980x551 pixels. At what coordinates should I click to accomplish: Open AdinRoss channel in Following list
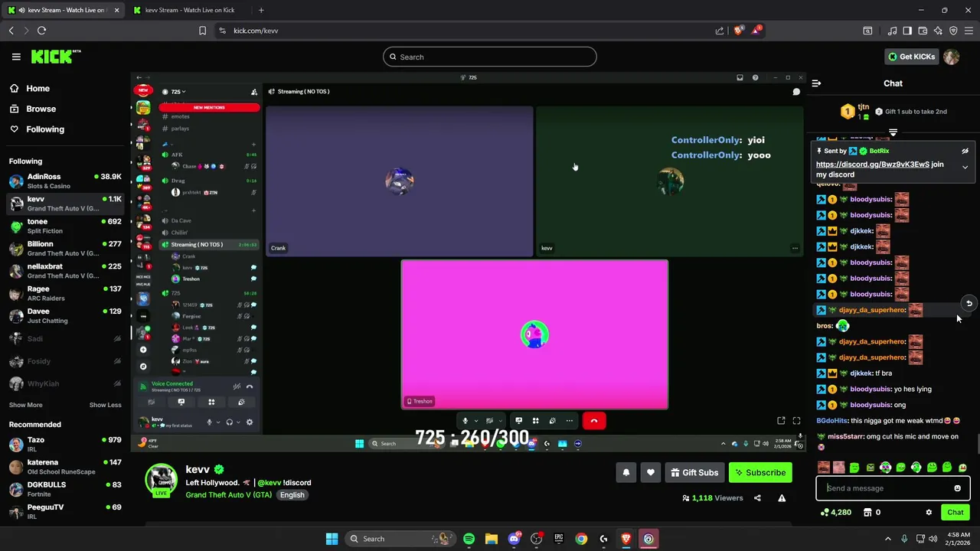pyautogui.click(x=65, y=181)
